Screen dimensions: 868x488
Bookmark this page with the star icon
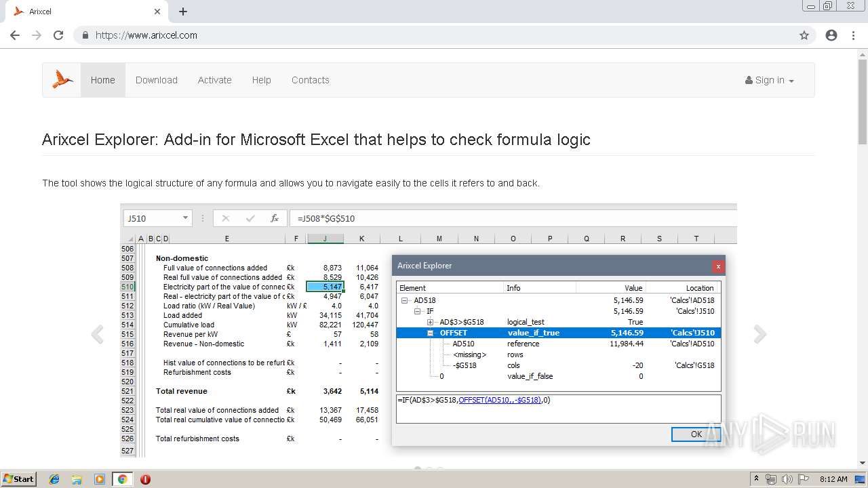[804, 35]
